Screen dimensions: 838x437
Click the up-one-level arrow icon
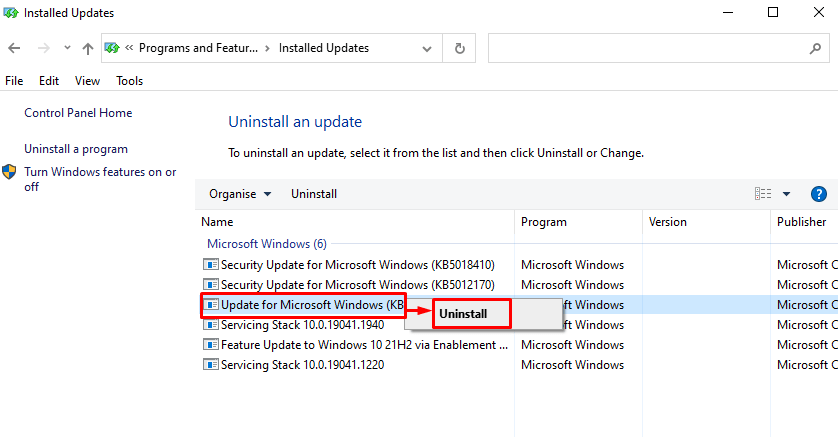(x=88, y=49)
